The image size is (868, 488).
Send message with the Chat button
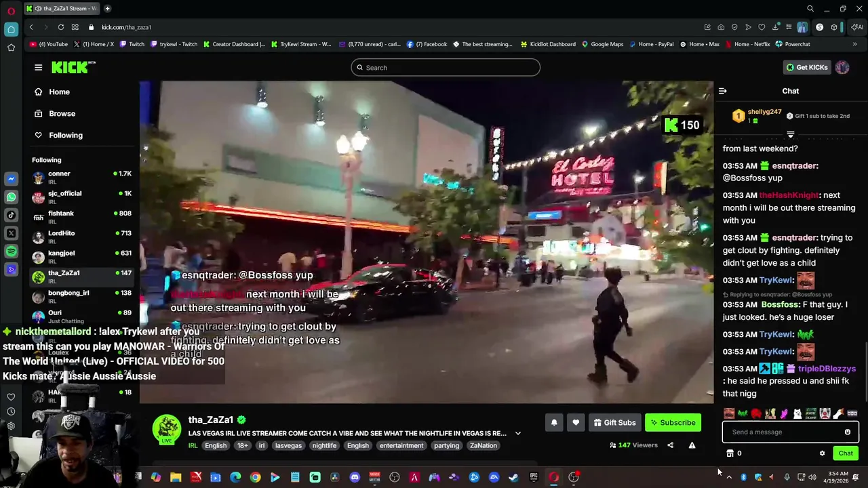pos(846,453)
